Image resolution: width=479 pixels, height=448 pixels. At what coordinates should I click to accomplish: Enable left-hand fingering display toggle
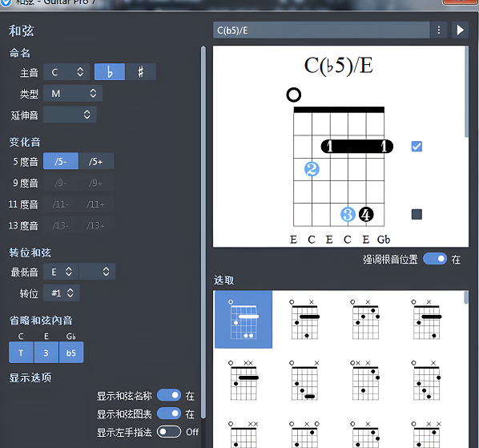pyautogui.click(x=169, y=432)
